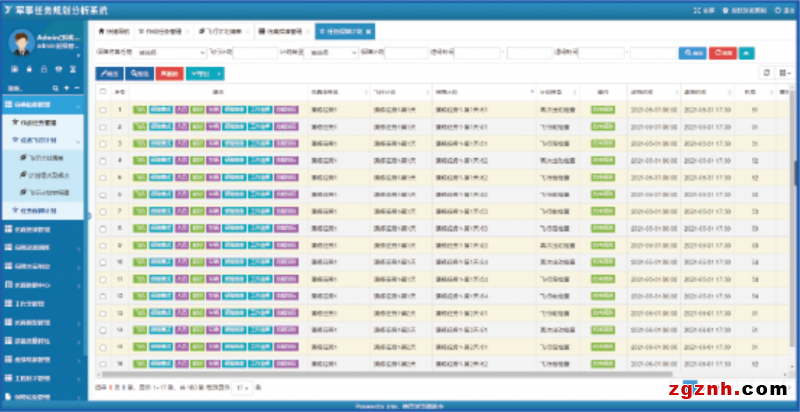The height and width of the screenshot is (412, 800).
Task: Click the minus icon to collapse sidebar menus
Action: tap(78, 89)
